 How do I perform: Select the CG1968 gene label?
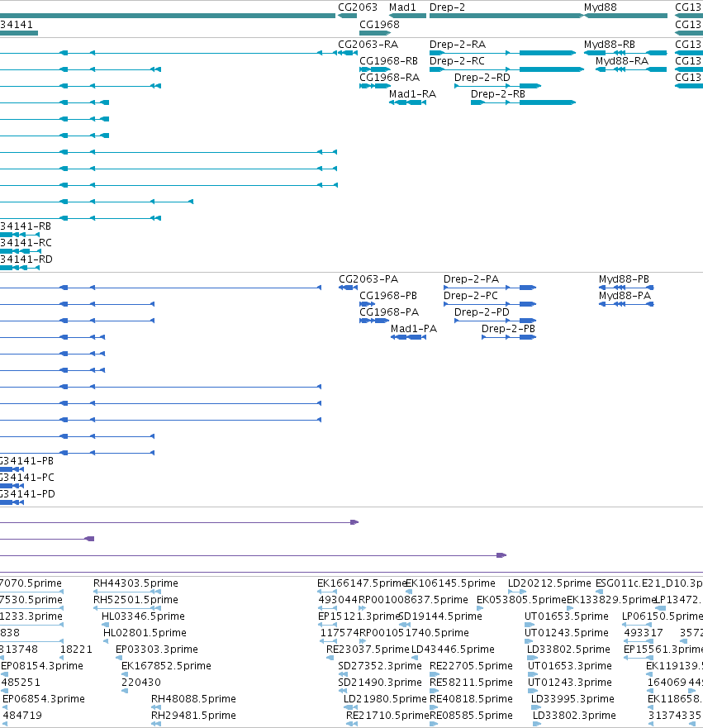[x=379, y=25]
